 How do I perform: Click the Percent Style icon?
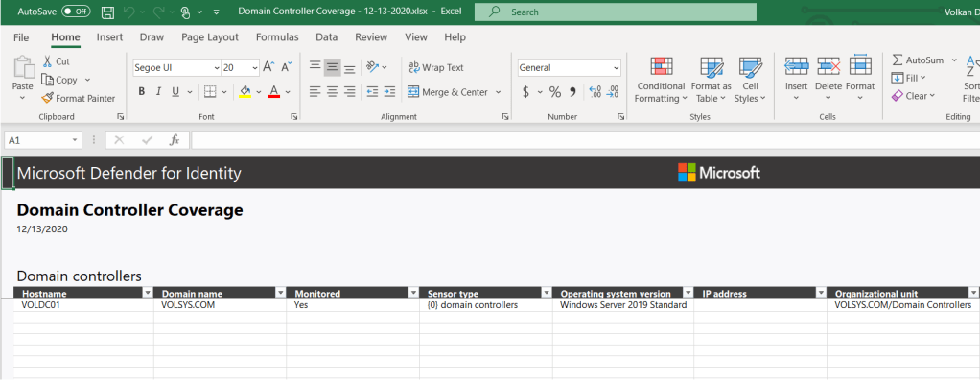tap(554, 92)
